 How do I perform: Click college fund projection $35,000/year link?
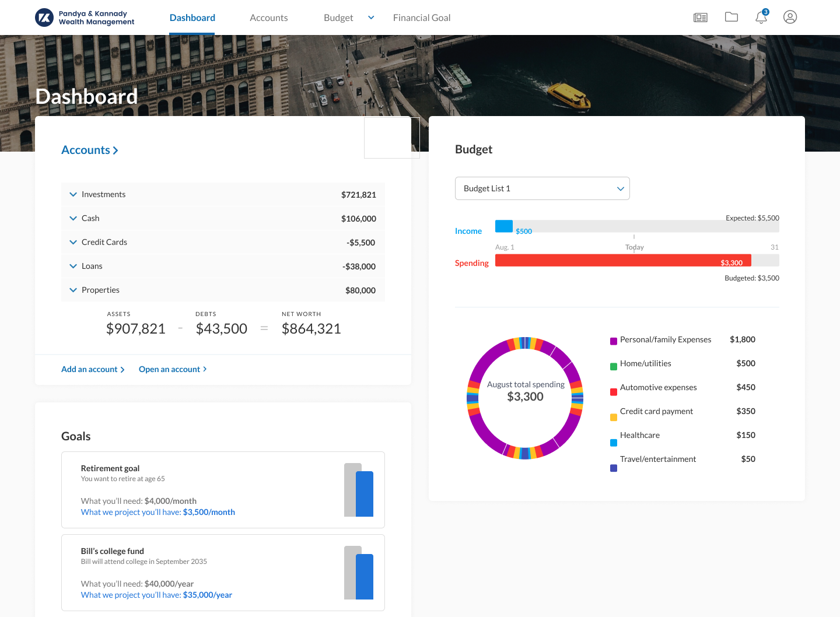click(x=156, y=595)
